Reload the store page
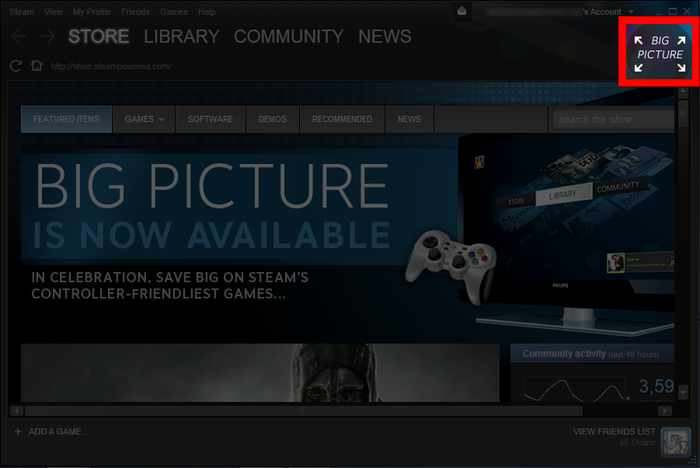The height and width of the screenshot is (468, 700). click(16, 66)
